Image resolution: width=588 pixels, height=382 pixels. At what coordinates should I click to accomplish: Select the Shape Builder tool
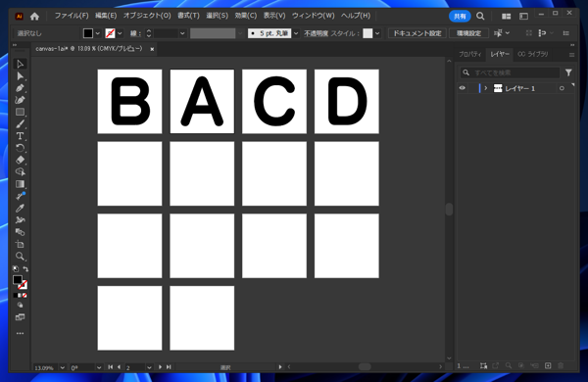(20, 172)
